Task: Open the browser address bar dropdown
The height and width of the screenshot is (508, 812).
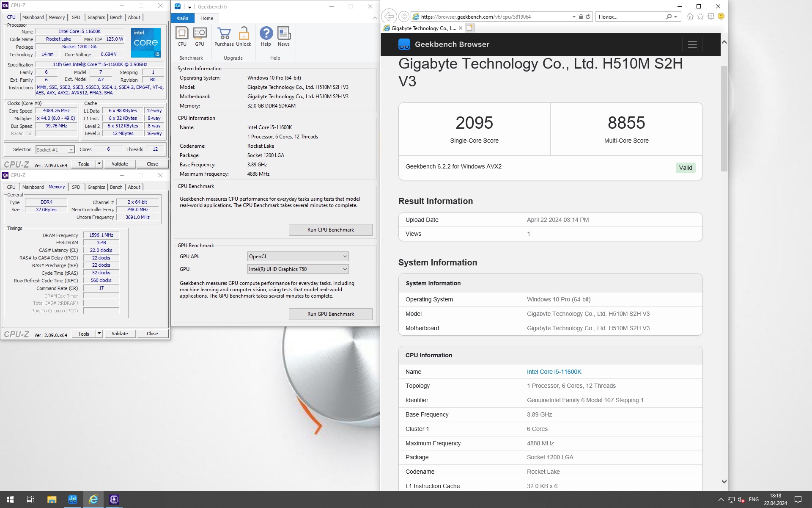Action: tap(574, 17)
